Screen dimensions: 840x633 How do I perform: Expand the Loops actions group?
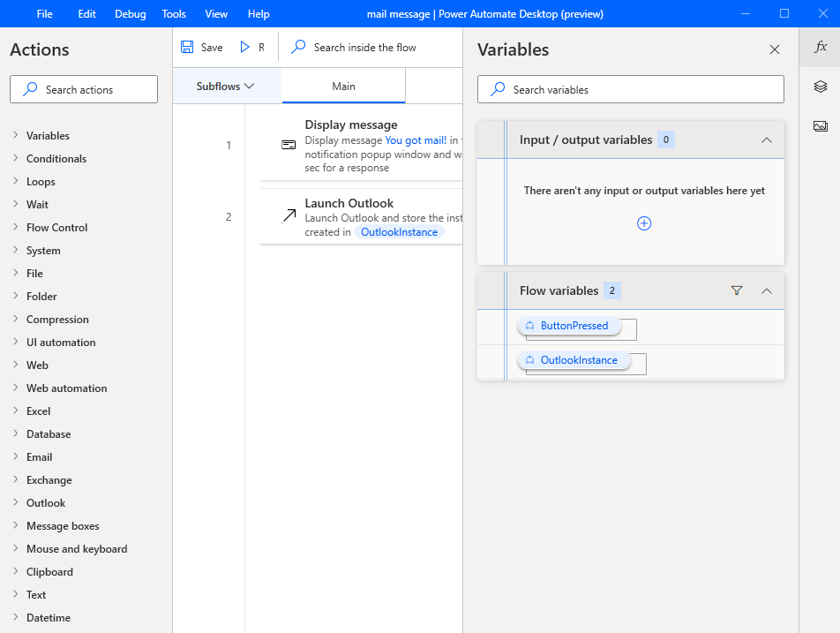coord(16,181)
